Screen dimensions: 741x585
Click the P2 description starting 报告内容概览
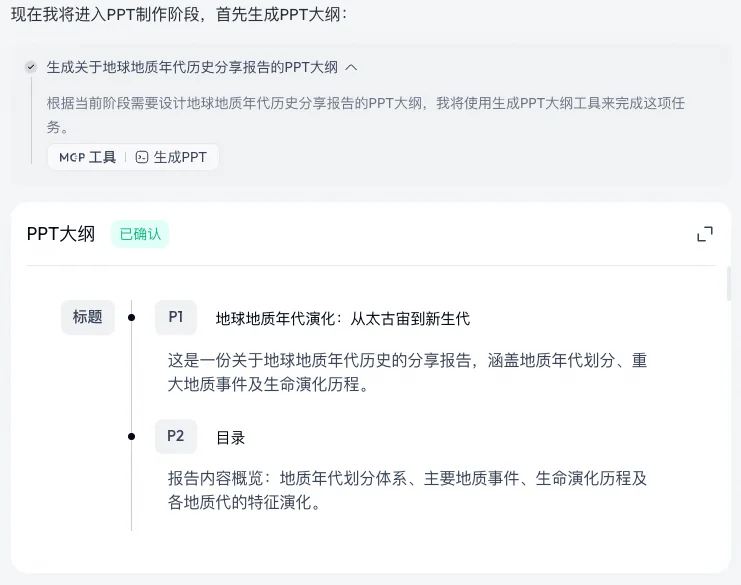(x=407, y=490)
